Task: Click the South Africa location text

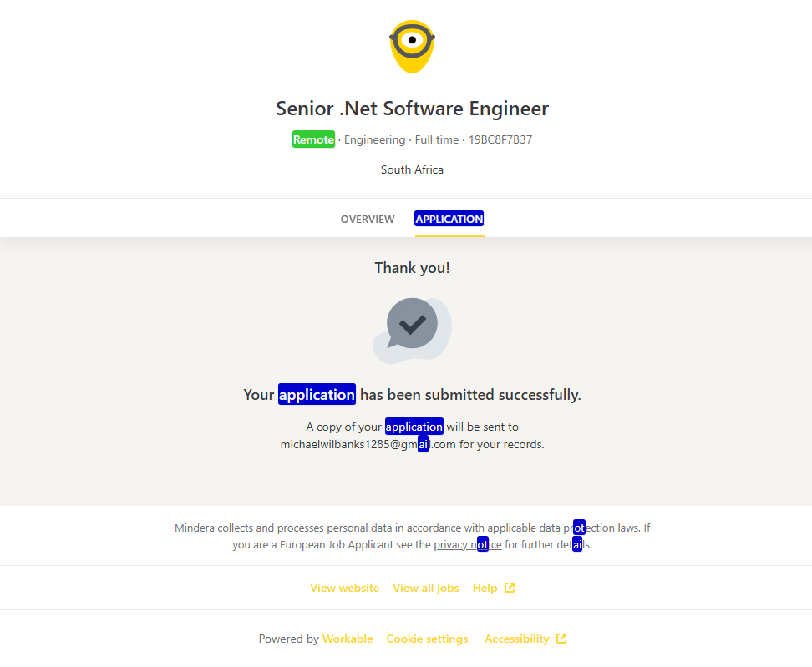Action: (412, 169)
